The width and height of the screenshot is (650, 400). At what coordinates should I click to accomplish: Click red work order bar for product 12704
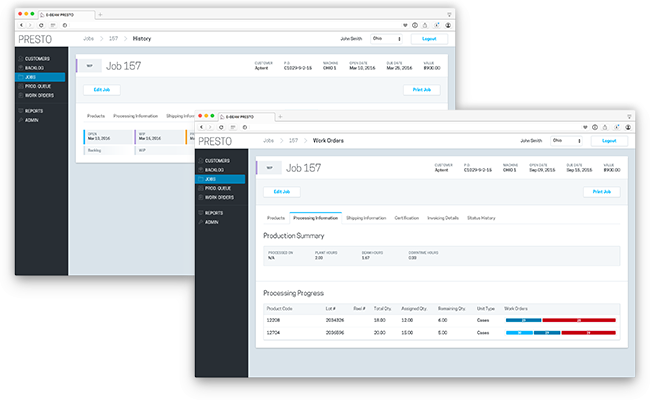(x=589, y=333)
